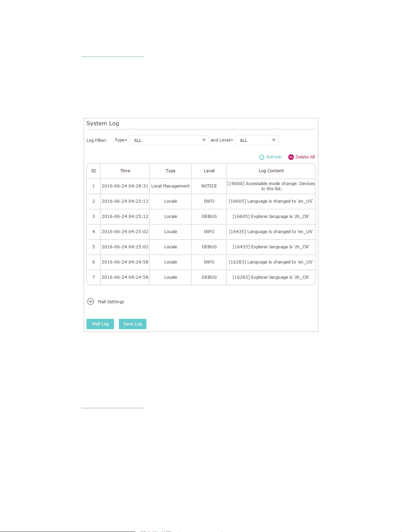Click the Refresh circular arrow icon

tap(262, 157)
